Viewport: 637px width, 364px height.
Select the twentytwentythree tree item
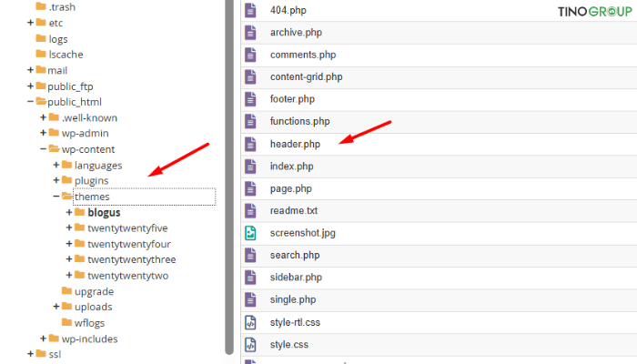[132, 259]
